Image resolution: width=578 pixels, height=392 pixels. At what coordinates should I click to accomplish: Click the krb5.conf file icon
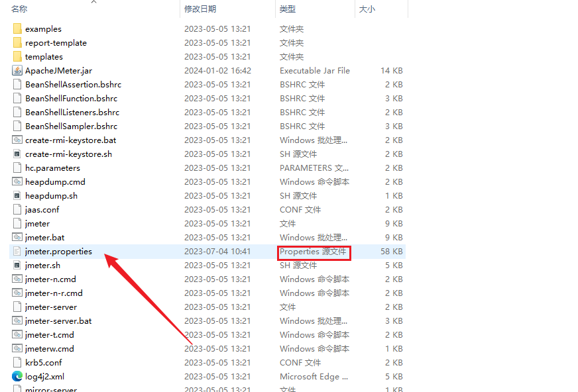pyautogui.click(x=17, y=363)
